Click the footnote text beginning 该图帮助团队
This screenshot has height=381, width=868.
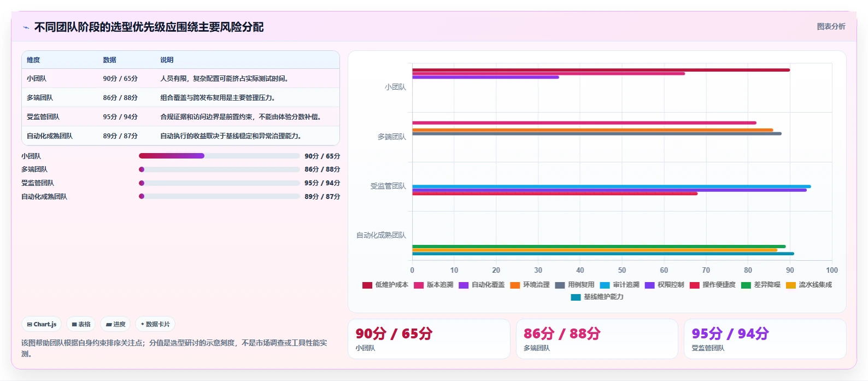click(174, 348)
